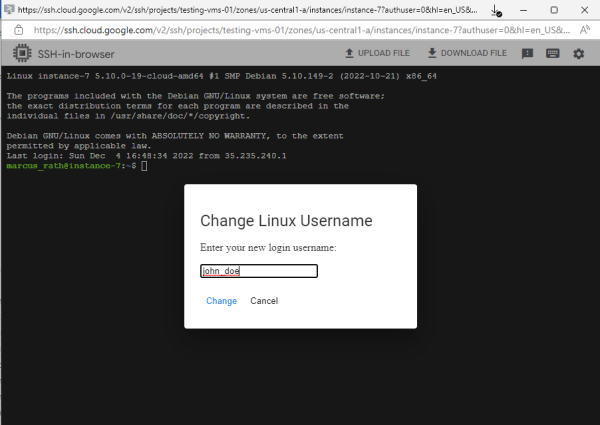Confirm the new username with Change
The image size is (600, 425).
tap(221, 301)
